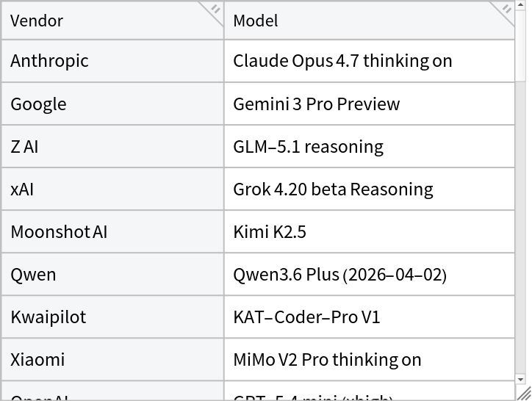Select the Xiaomi vendor cell
The height and width of the screenshot is (401, 532).
(x=112, y=359)
